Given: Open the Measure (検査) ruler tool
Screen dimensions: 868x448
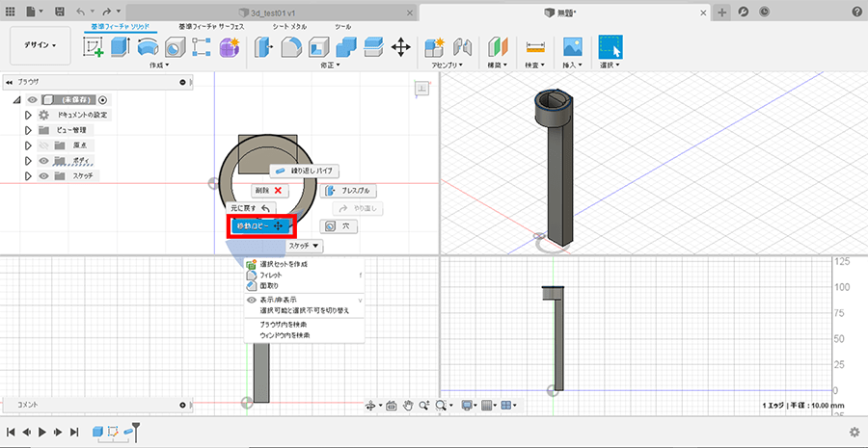Looking at the screenshot, I should point(535,46).
